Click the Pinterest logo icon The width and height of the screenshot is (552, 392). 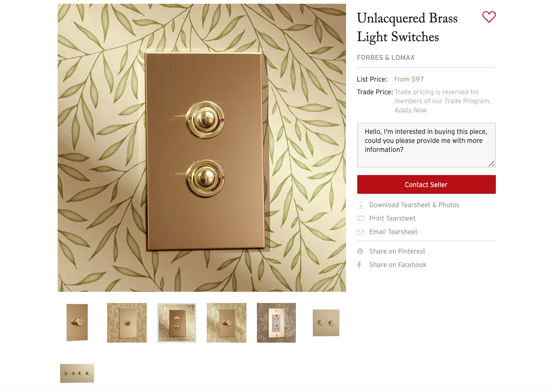click(x=360, y=251)
